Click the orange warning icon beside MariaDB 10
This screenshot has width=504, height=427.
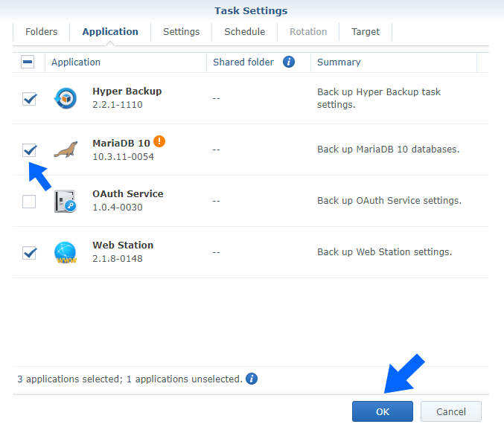(x=159, y=141)
